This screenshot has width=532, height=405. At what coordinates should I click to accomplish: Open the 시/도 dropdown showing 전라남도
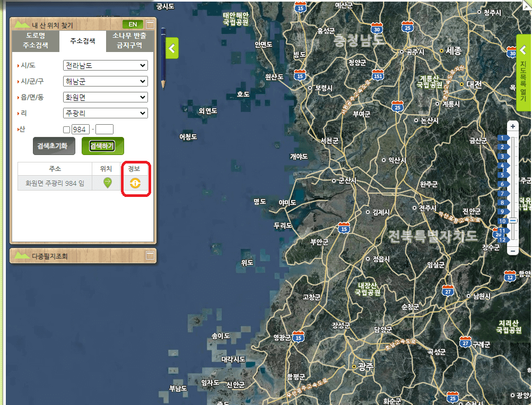point(105,65)
